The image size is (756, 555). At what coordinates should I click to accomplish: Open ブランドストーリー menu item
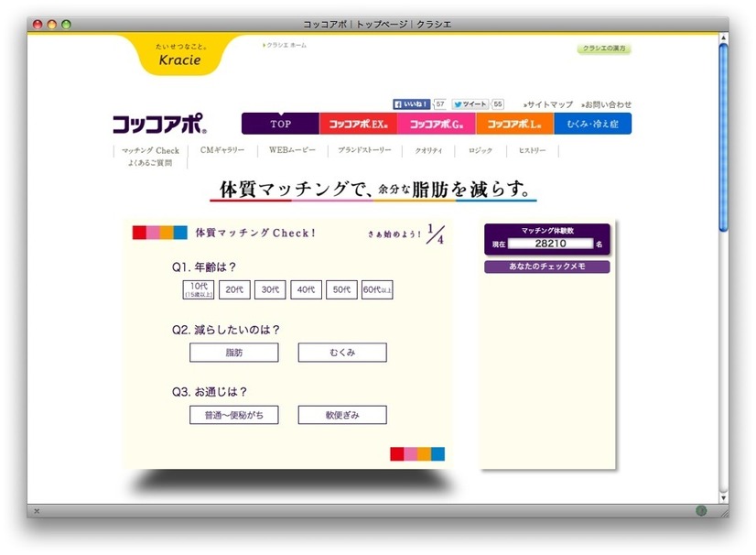click(364, 150)
